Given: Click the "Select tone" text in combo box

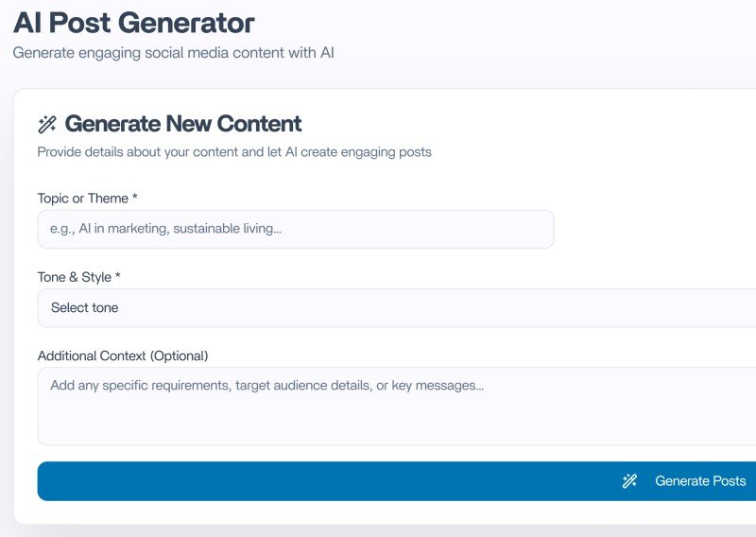Looking at the screenshot, I should click(85, 307).
